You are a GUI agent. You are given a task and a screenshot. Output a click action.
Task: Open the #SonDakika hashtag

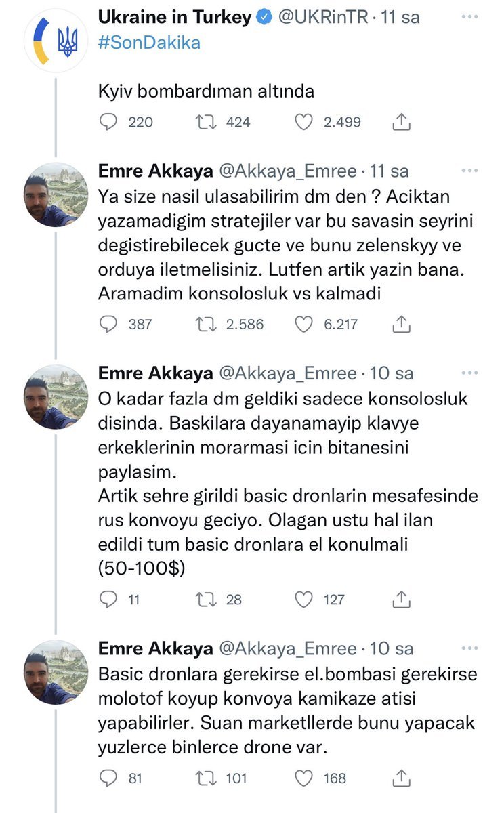(x=149, y=42)
